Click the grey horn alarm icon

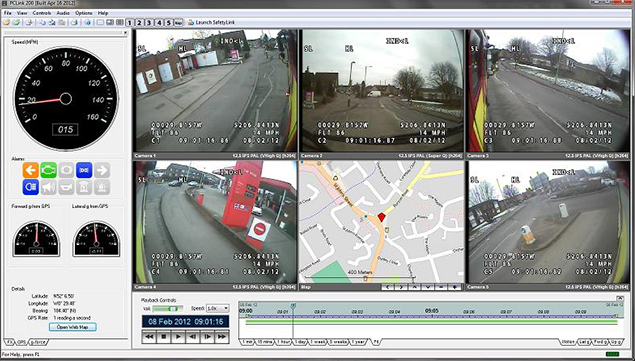tap(66, 187)
